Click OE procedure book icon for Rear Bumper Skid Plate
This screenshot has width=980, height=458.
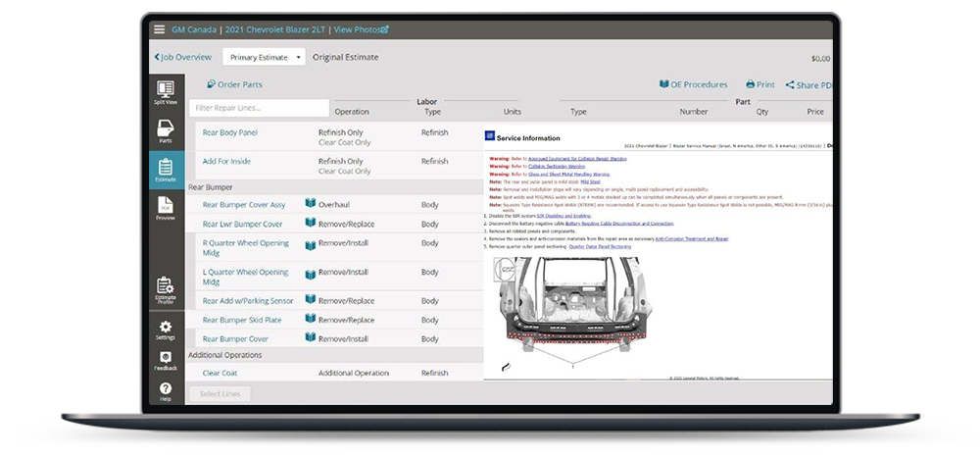point(310,319)
